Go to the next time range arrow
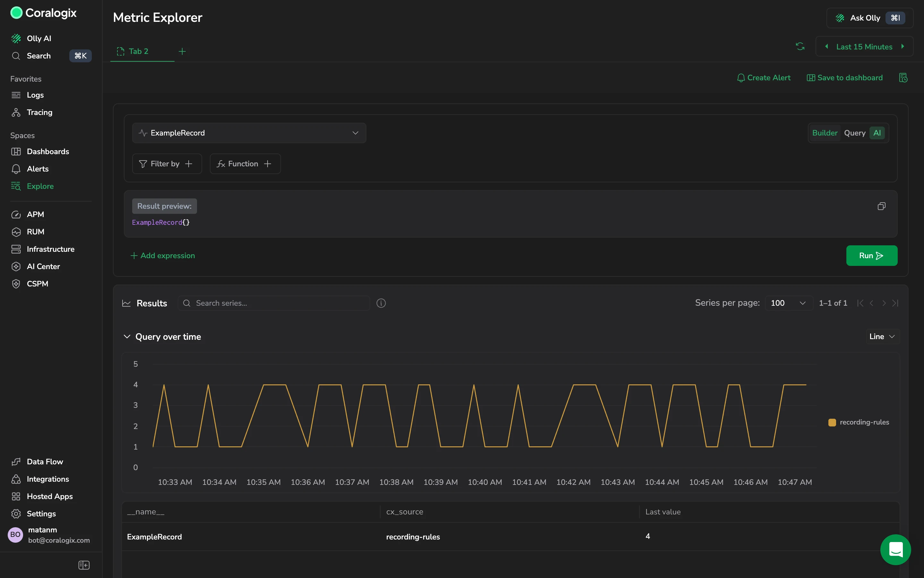Viewport: 924px width, 578px height. click(903, 47)
